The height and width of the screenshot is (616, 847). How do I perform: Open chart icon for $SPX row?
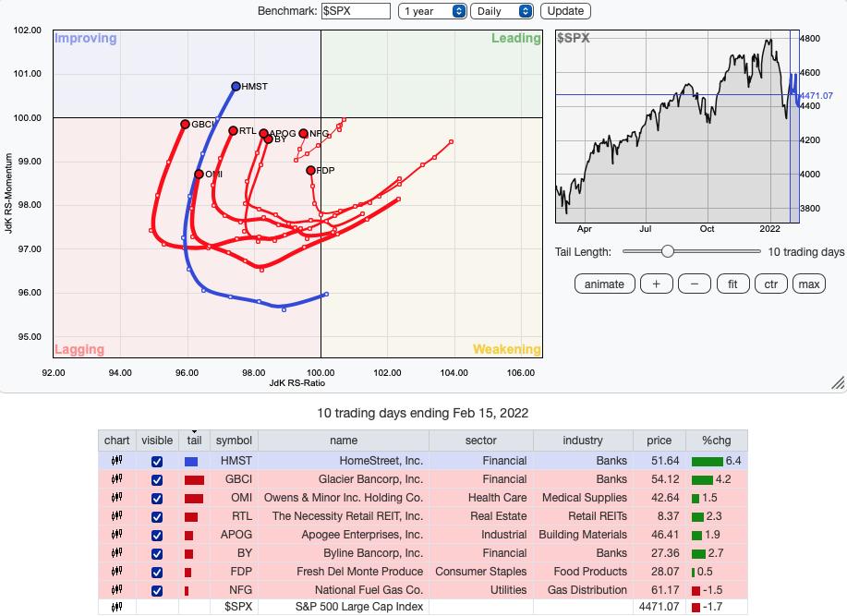[x=116, y=607]
